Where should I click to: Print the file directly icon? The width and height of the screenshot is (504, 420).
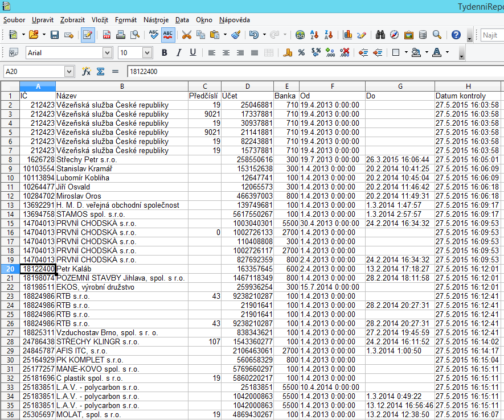[121, 34]
